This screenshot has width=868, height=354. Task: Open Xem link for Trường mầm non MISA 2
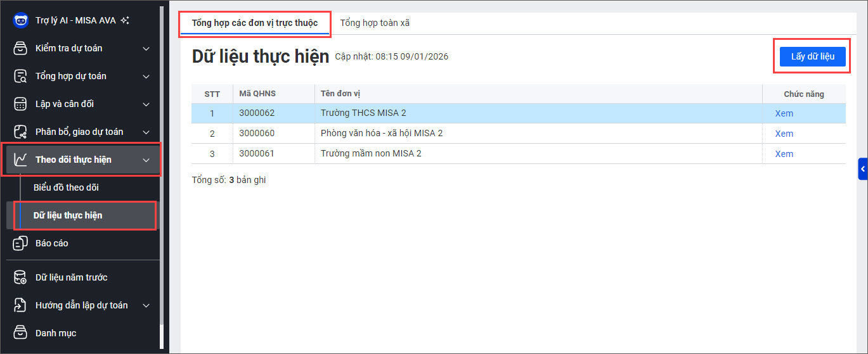(784, 154)
